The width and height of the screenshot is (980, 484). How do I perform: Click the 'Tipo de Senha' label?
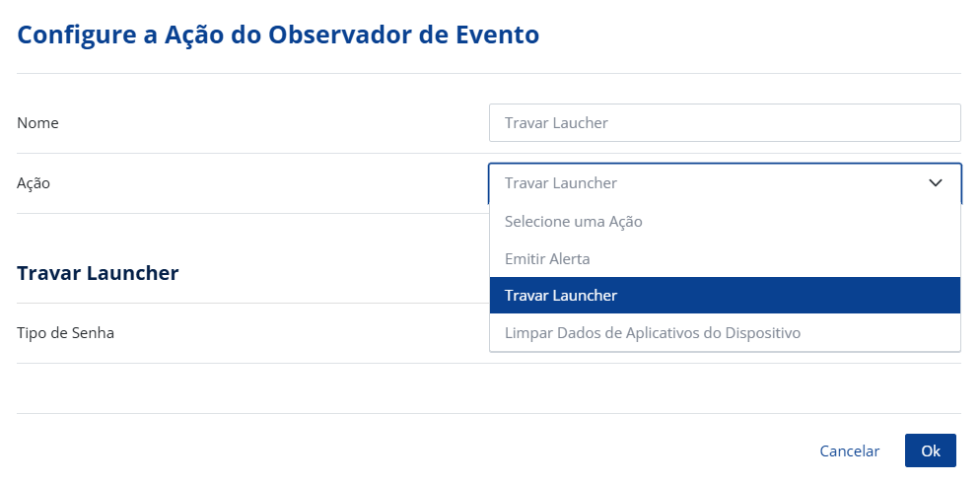coord(65,333)
